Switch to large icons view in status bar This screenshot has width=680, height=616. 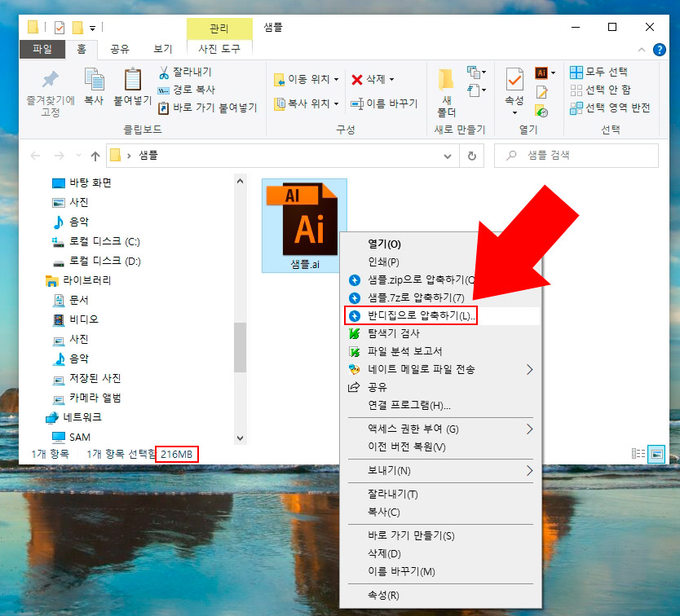[x=656, y=454]
